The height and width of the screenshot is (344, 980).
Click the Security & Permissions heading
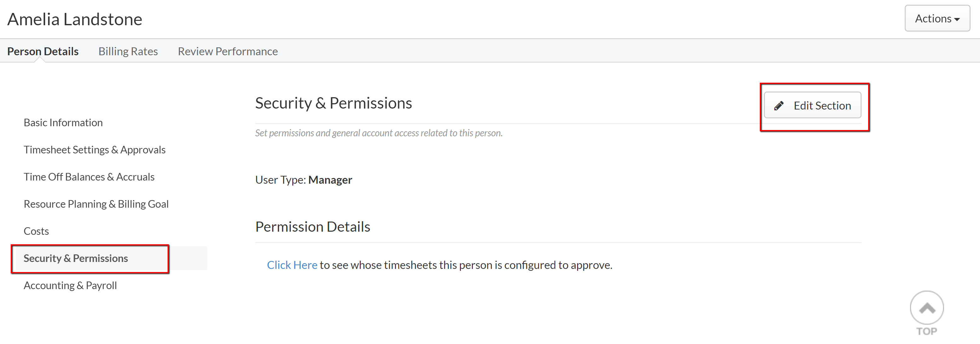tap(333, 103)
